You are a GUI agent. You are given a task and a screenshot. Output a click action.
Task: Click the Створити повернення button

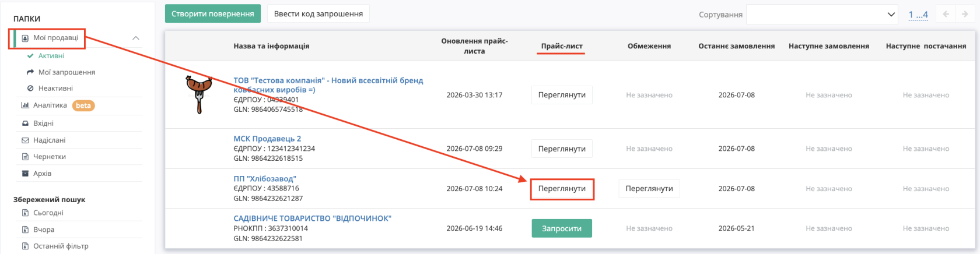coord(213,14)
